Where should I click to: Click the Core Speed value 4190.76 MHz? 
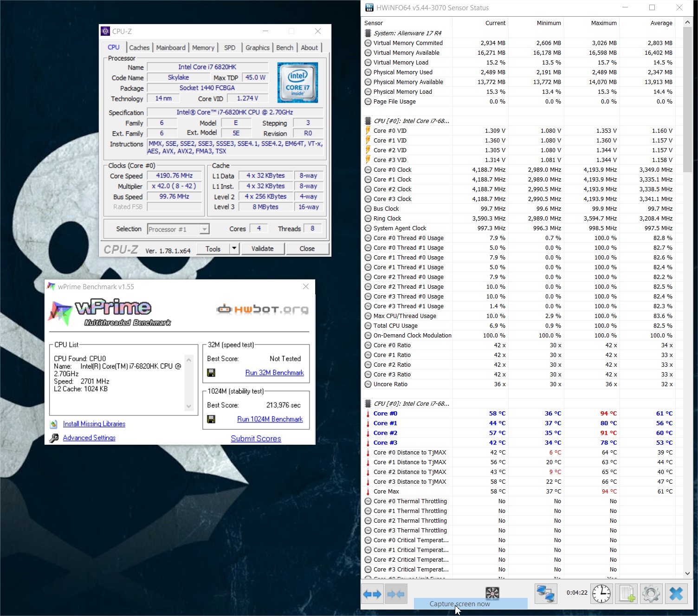pos(174,175)
